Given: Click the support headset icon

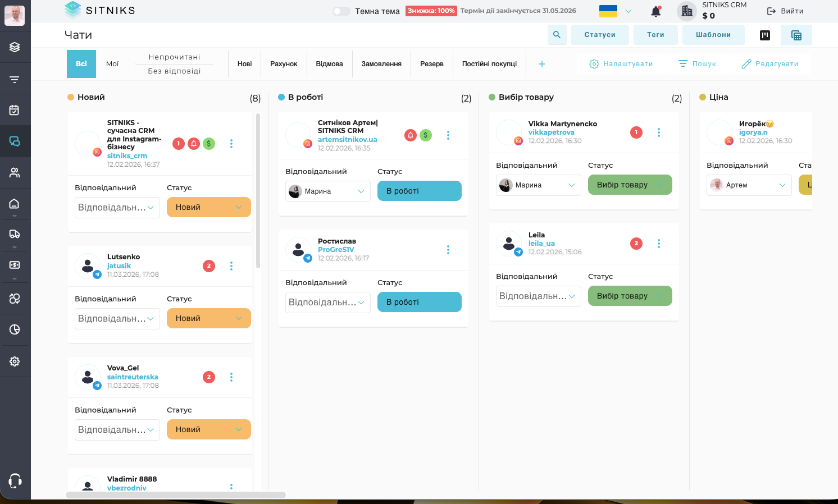Looking at the screenshot, I should (x=15, y=480).
